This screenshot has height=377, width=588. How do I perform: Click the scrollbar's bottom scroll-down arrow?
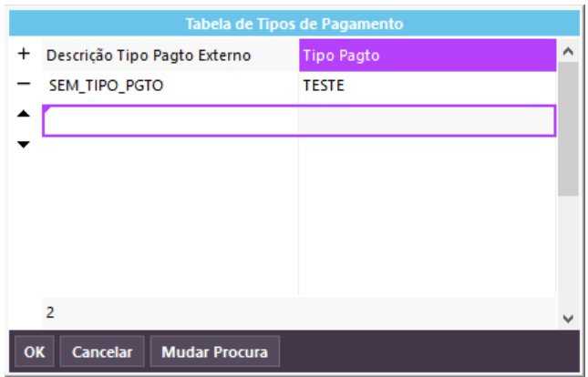point(568,318)
